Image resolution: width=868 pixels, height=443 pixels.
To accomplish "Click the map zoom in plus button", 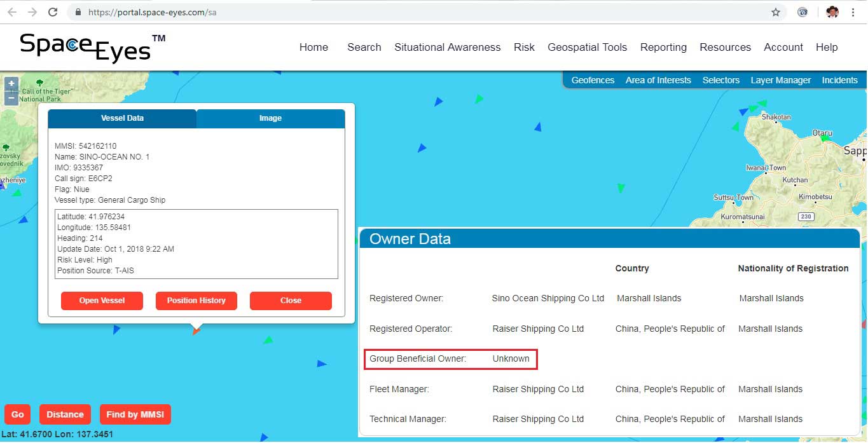I will click(x=11, y=84).
